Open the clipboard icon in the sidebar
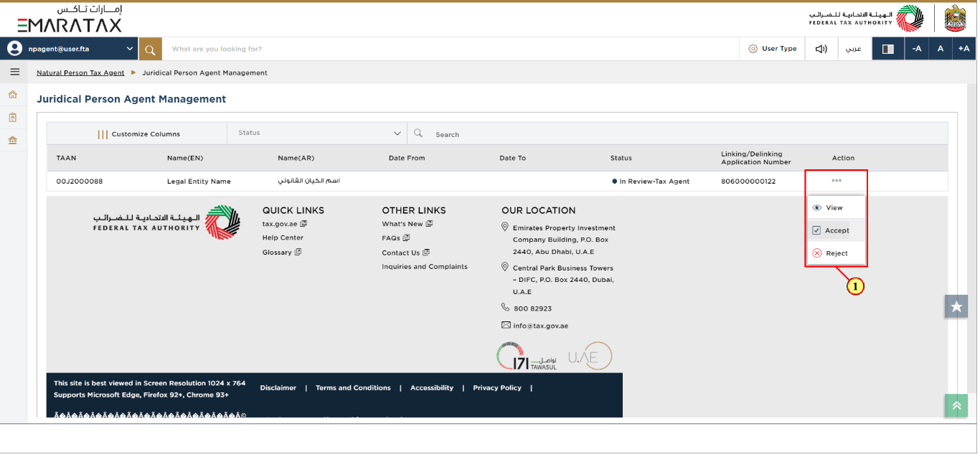 click(12, 117)
